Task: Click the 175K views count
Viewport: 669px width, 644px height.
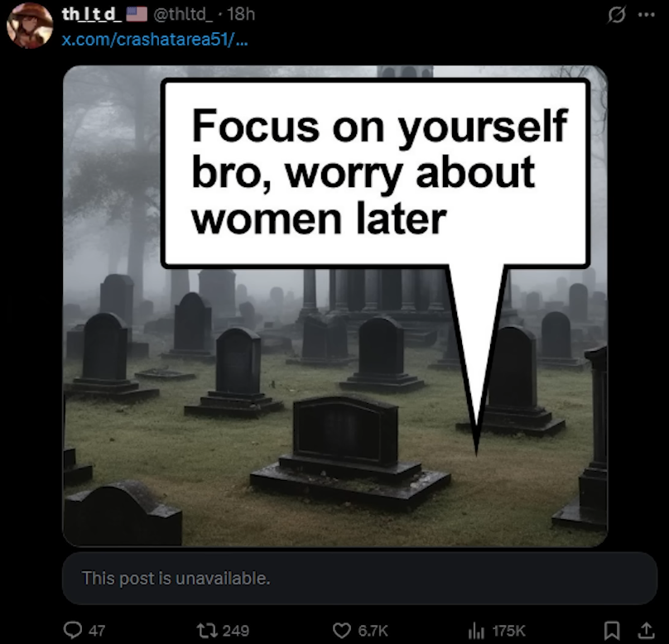Action: pyautogui.click(x=508, y=631)
